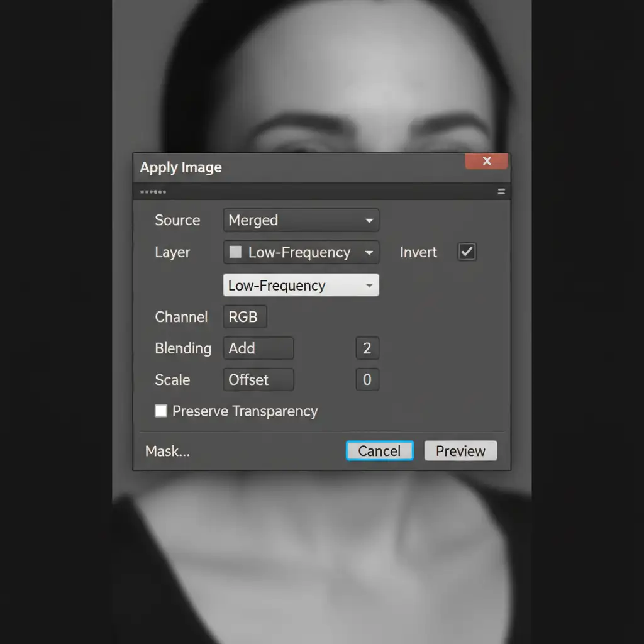Select the Blending Add field

click(258, 348)
